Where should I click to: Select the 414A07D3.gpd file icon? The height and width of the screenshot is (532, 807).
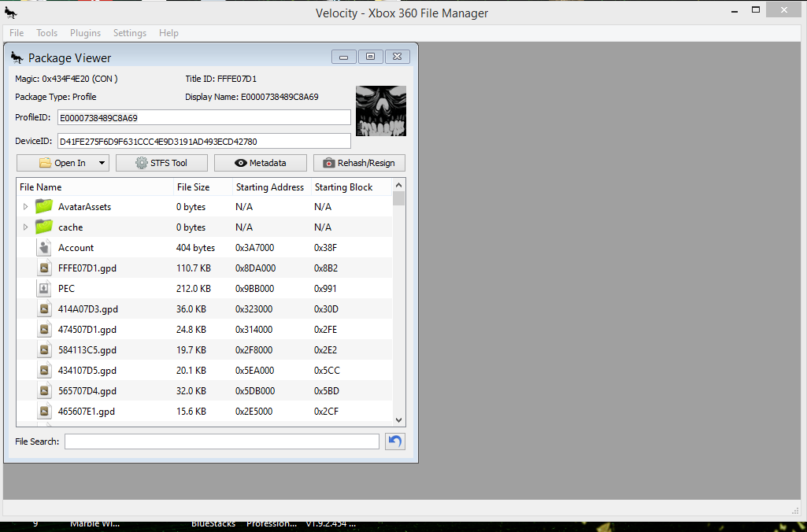pos(44,309)
